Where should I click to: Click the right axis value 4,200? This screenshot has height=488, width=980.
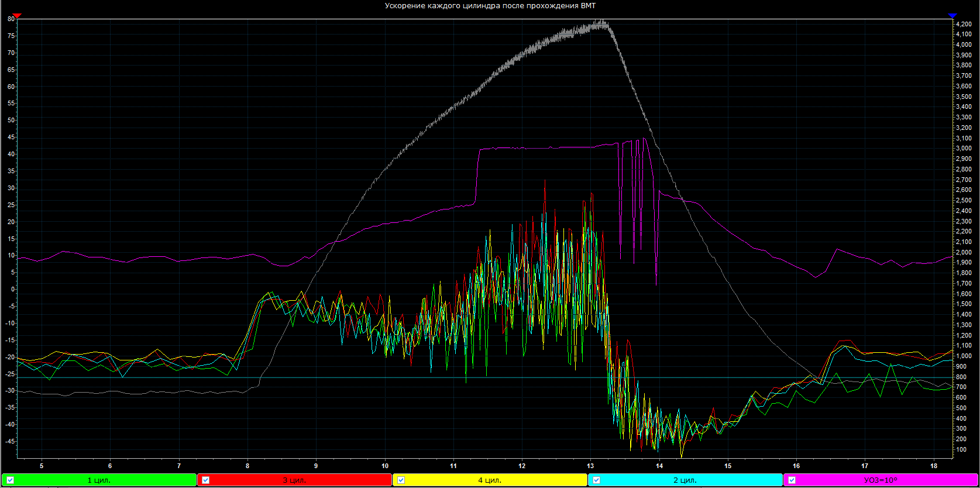point(964,24)
